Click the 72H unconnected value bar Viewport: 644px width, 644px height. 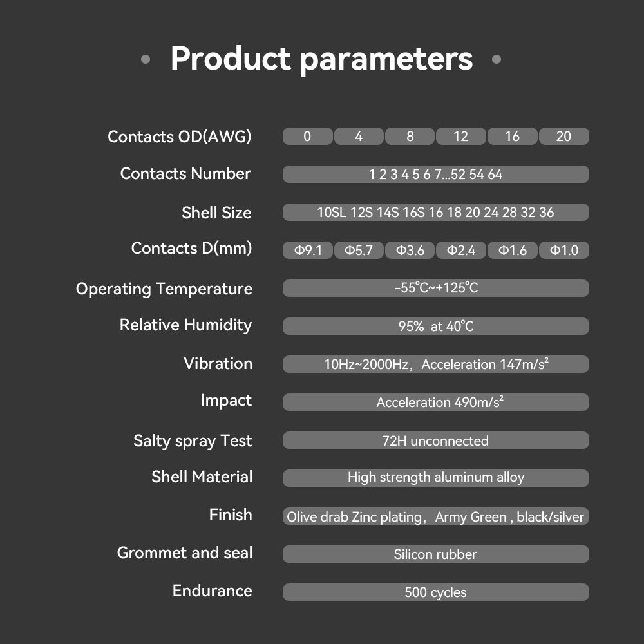pyautogui.click(x=435, y=440)
